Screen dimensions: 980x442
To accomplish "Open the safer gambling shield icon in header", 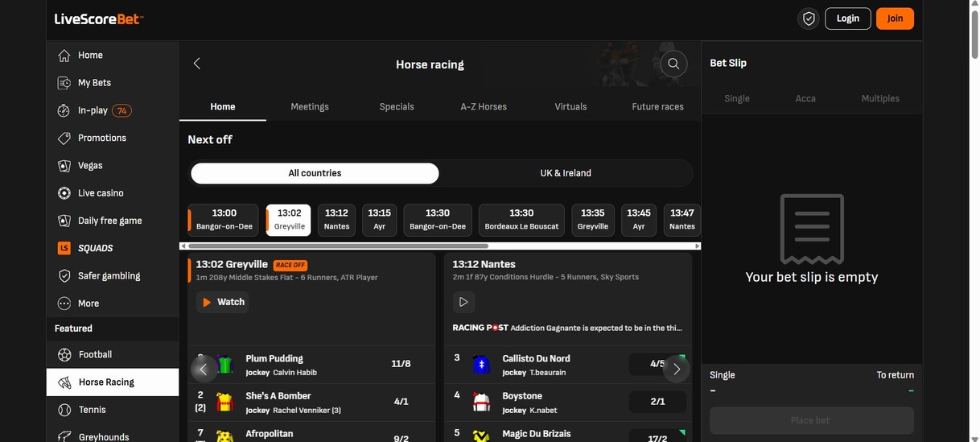I will (x=809, y=19).
